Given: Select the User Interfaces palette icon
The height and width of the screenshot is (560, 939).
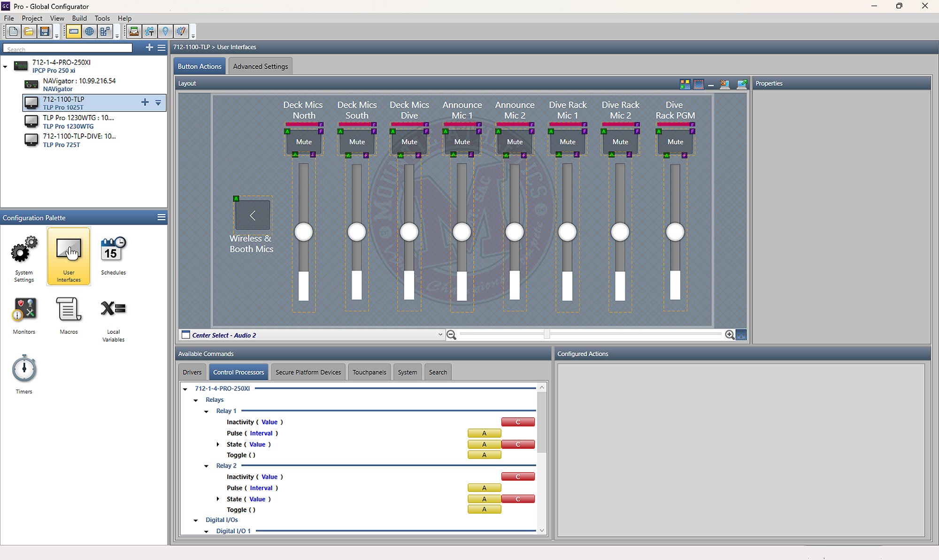Looking at the screenshot, I should (68, 256).
